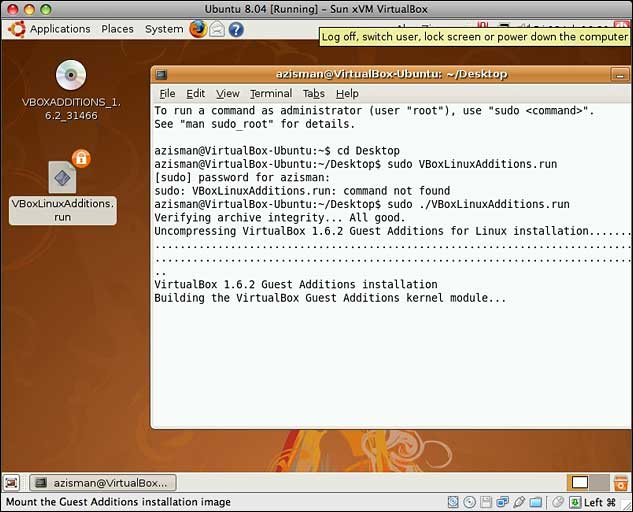Image resolution: width=633 pixels, height=512 pixels.
Task: Click the azisman@VirtualBox taskbar button
Action: coord(103,483)
